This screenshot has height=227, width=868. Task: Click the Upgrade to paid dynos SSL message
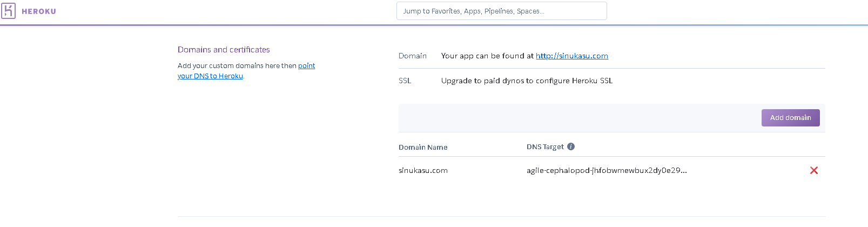click(527, 81)
